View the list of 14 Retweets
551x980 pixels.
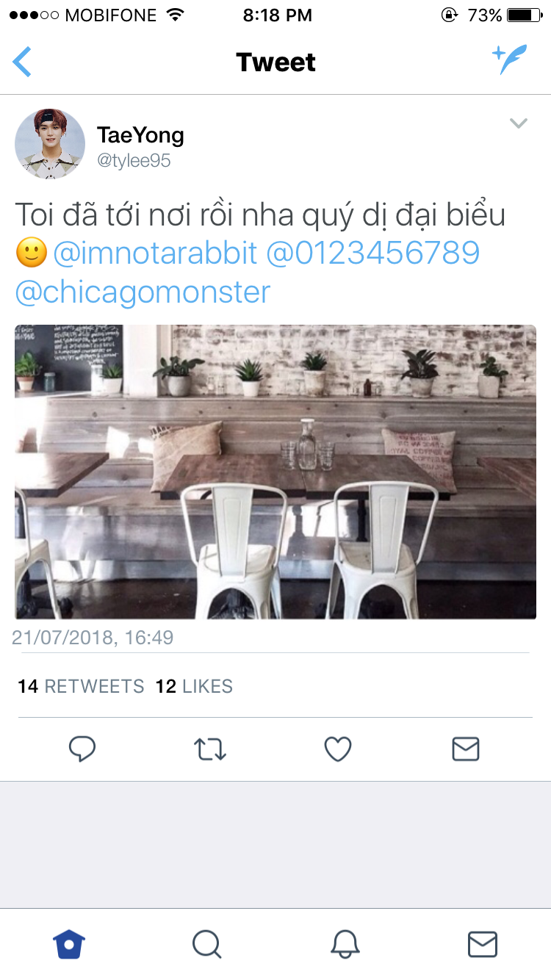tap(81, 686)
